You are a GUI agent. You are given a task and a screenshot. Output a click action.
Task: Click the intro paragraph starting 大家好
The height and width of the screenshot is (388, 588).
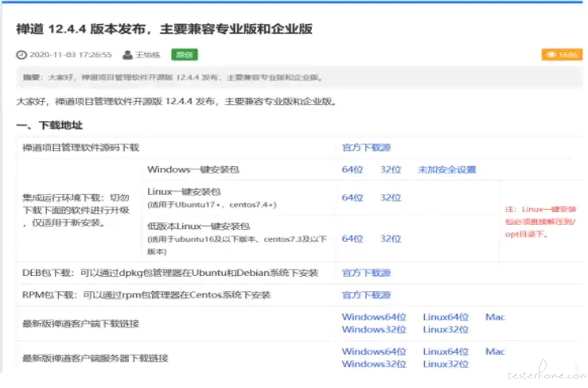[176, 102]
